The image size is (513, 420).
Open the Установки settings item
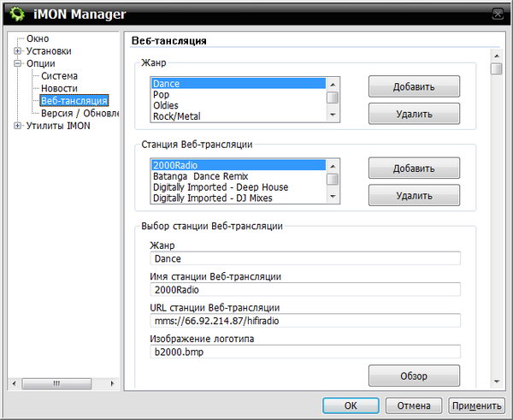pyautogui.click(x=49, y=51)
